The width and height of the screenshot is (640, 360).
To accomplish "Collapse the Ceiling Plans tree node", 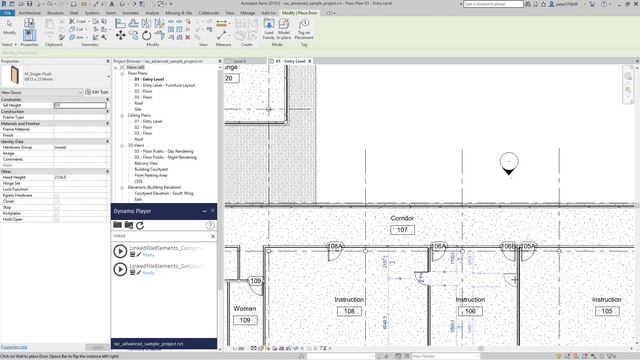I will tap(122, 116).
